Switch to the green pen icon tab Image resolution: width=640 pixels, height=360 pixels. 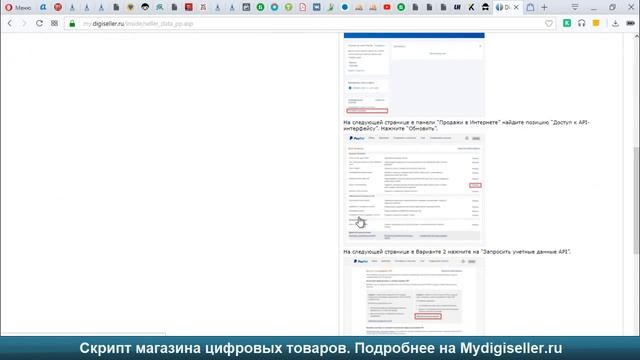tap(331, 7)
